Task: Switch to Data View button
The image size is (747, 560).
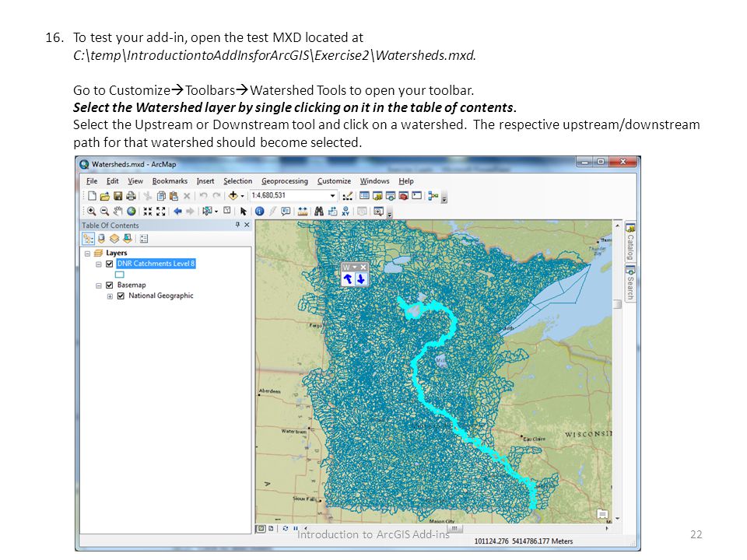Action: 261,529
